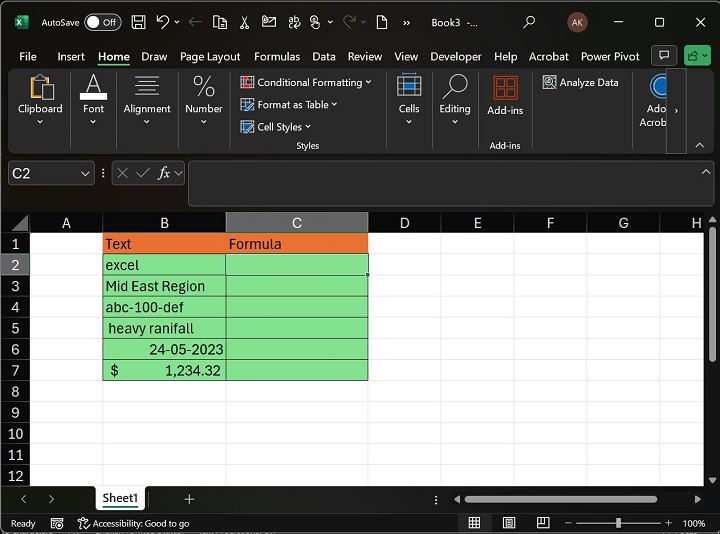Switch to Page Layout view in status bar
The image size is (720, 534).
509,523
